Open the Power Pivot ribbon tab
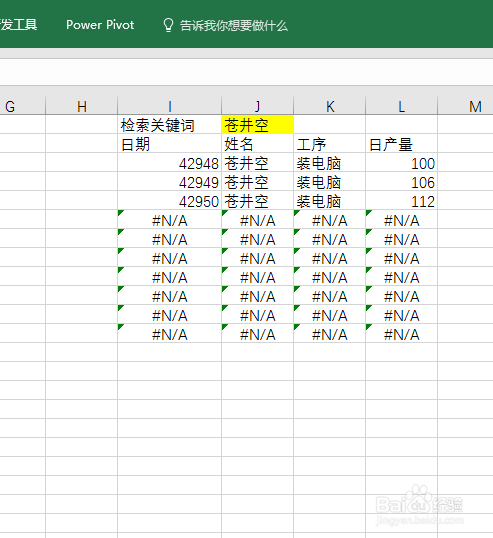 pos(100,25)
